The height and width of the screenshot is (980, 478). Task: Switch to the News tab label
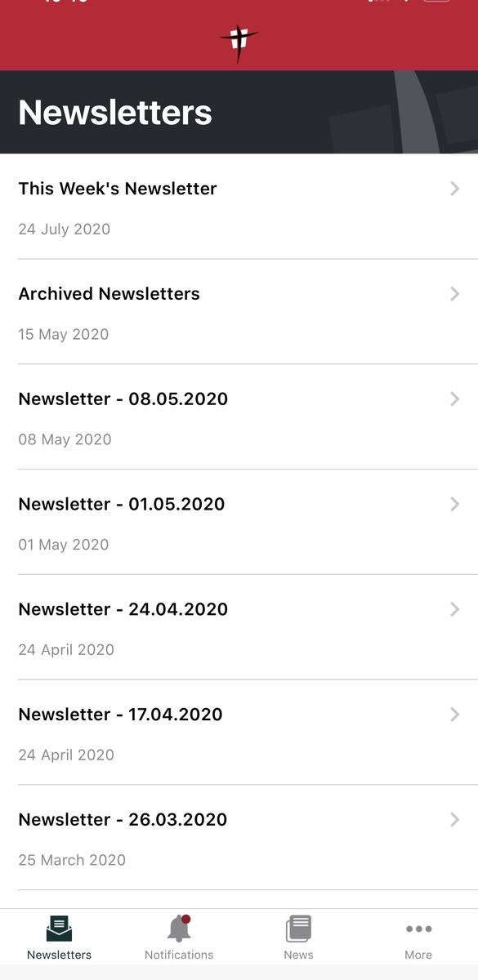click(298, 955)
